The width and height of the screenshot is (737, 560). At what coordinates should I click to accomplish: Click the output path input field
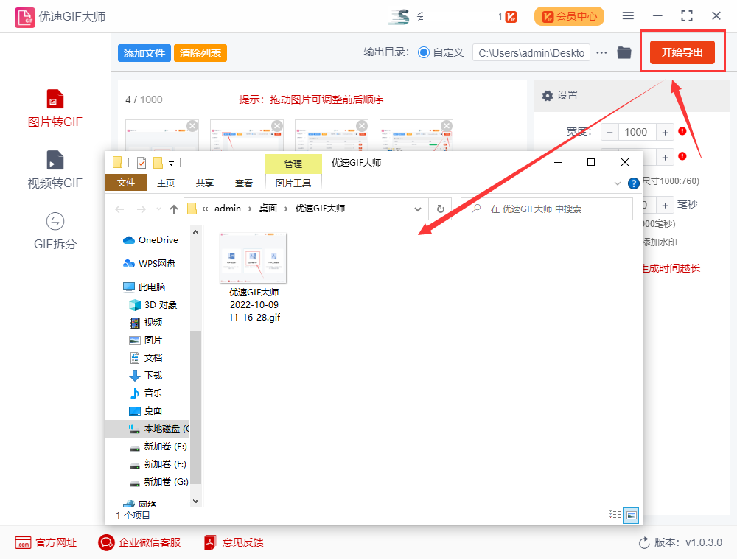[x=531, y=53]
